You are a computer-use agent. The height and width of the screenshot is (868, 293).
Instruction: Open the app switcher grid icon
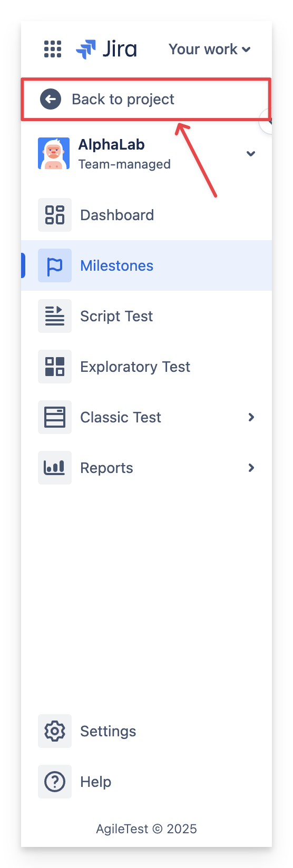[x=53, y=49]
